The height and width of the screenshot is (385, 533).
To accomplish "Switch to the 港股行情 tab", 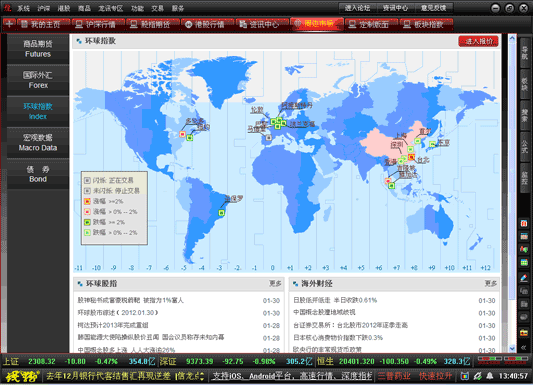I will tap(206, 24).
